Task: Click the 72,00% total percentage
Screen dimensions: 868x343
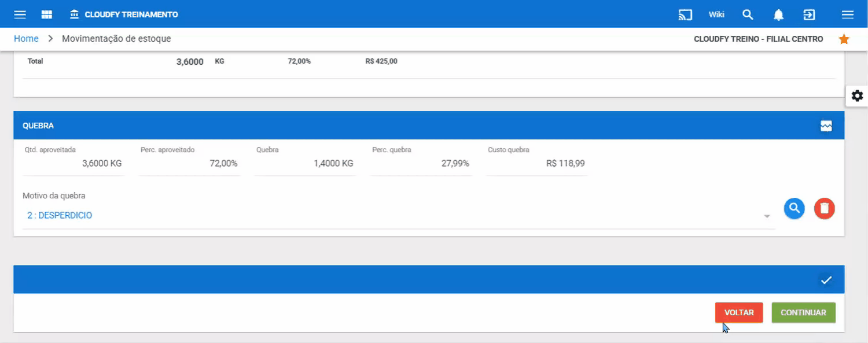Action: [x=299, y=61]
